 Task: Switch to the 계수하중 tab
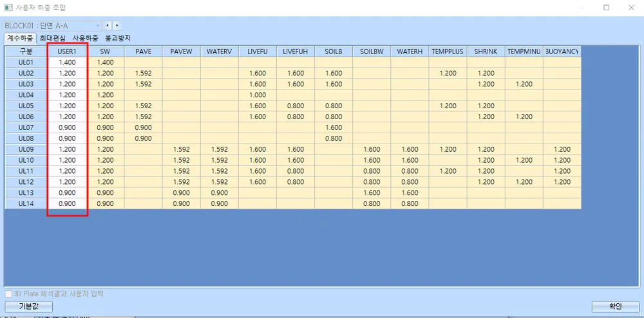tap(20, 38)
